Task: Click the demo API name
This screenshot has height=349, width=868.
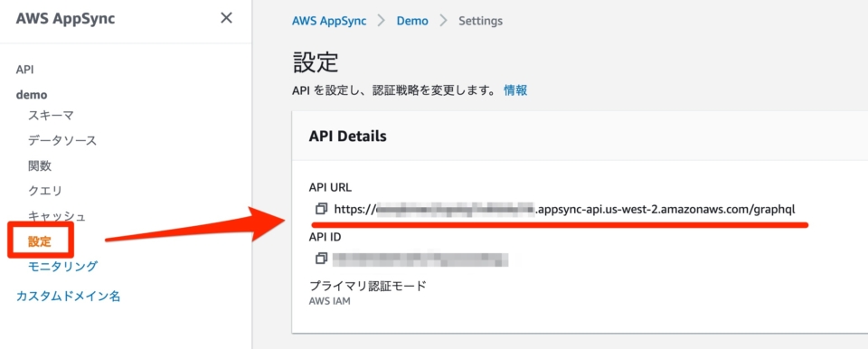Action: (x=32, y=95)
